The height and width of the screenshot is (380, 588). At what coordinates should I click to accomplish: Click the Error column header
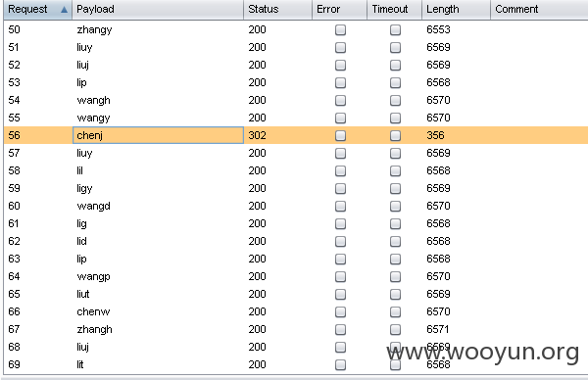pos(340,10)
